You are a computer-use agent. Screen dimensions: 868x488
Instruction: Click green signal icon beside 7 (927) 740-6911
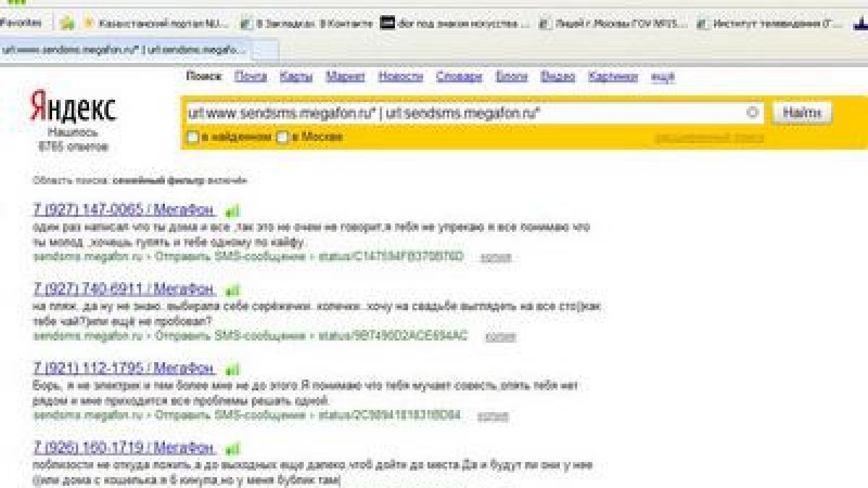232,291
